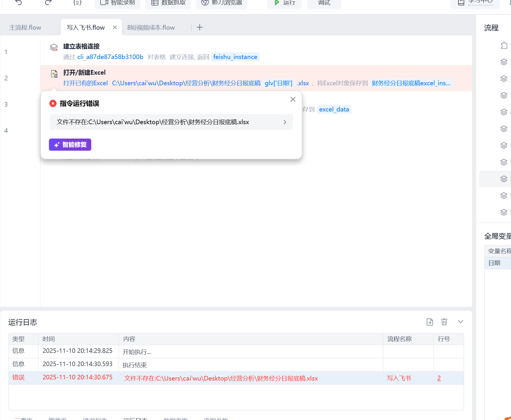Screen dimensions: 511x420
Task: Start 智能录制 recording
Action: point(117,3)
